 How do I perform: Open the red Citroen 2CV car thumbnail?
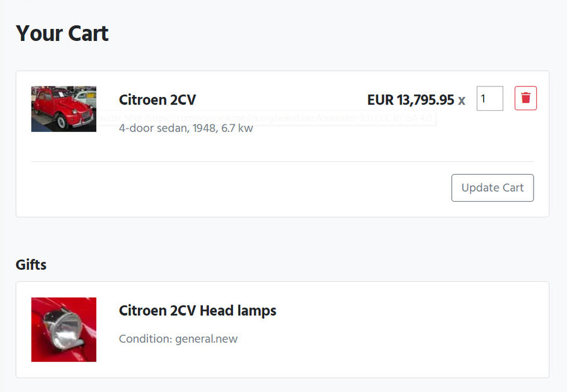(64, 109)
